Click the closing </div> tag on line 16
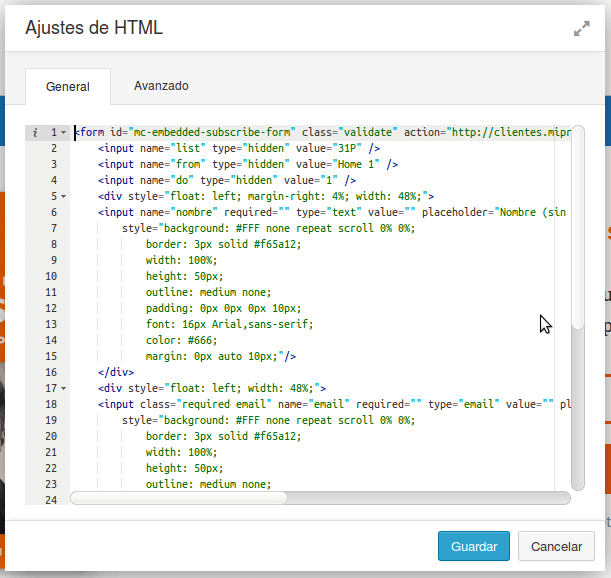 (116, 372)
